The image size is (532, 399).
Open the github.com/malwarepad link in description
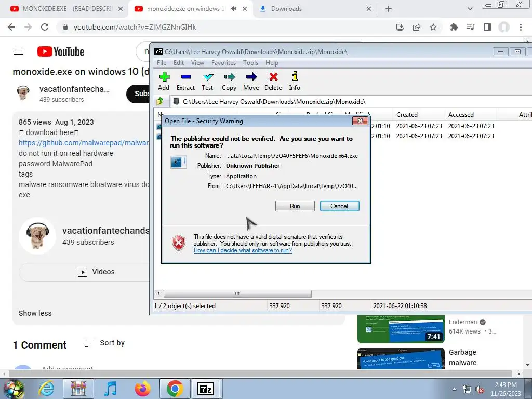pos(84,143)
